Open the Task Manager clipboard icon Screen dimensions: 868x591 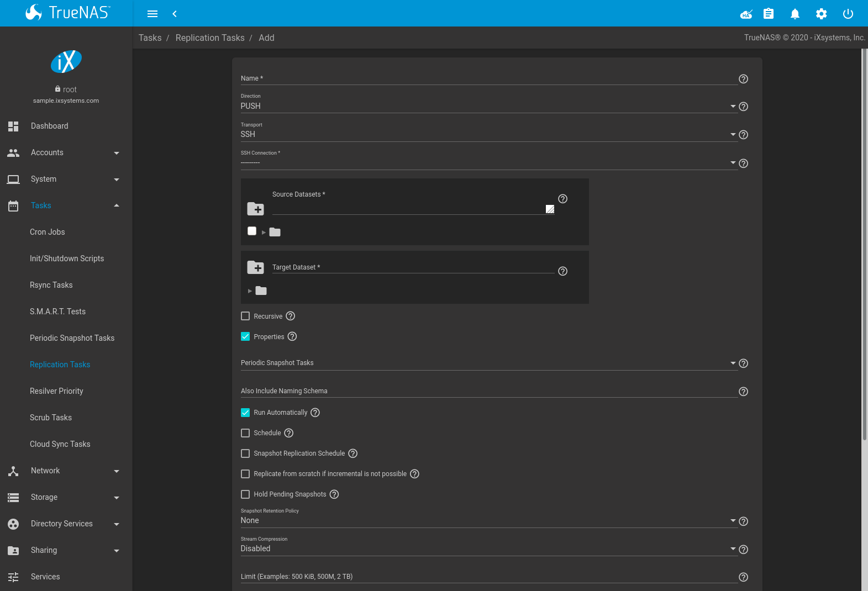tap(769, 14)
